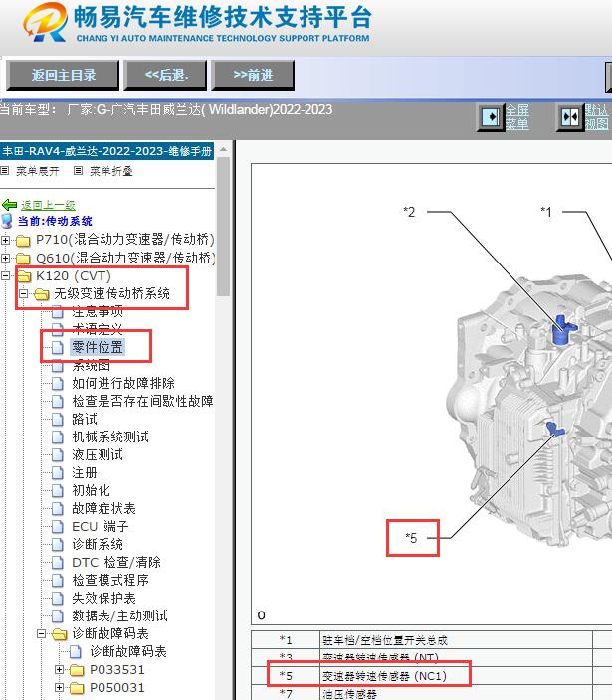Viewport: 612px width, 700px height.
Task: Open the DTC 检查/清除 page
Action: (x=116, y=562)
